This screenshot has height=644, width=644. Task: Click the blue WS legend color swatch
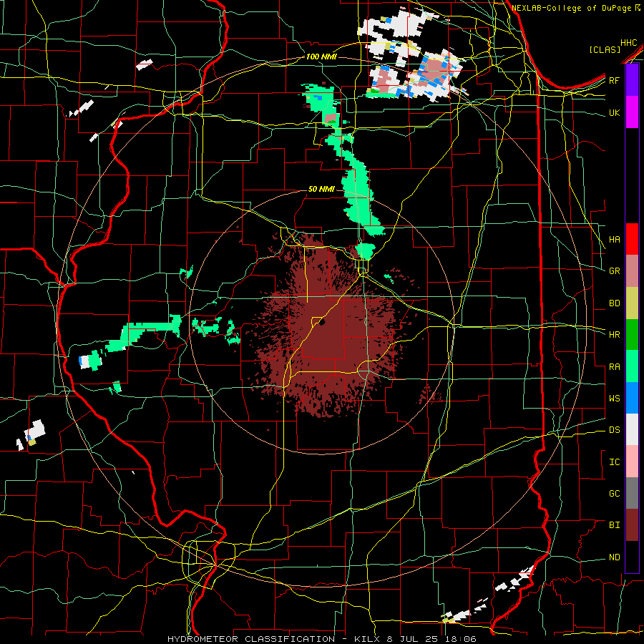tap(632, 398)
